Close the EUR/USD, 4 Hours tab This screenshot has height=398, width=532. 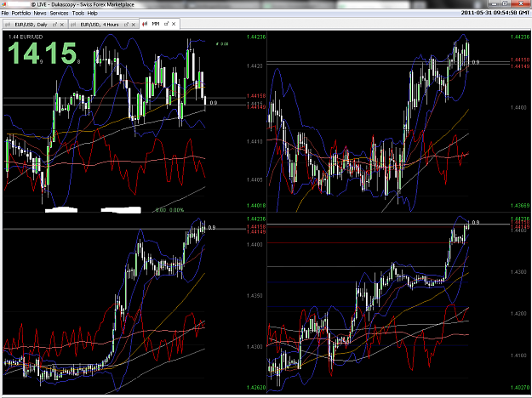(134, 25)
